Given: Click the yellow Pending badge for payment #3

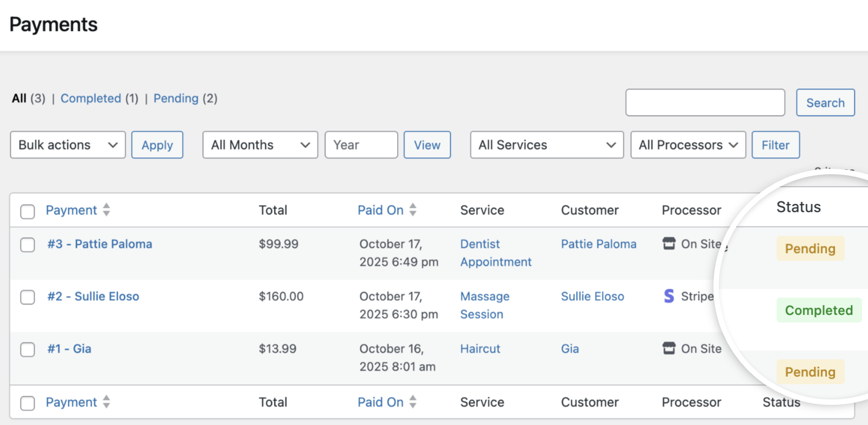Looking at the screenshot, I should coord(810,249).
